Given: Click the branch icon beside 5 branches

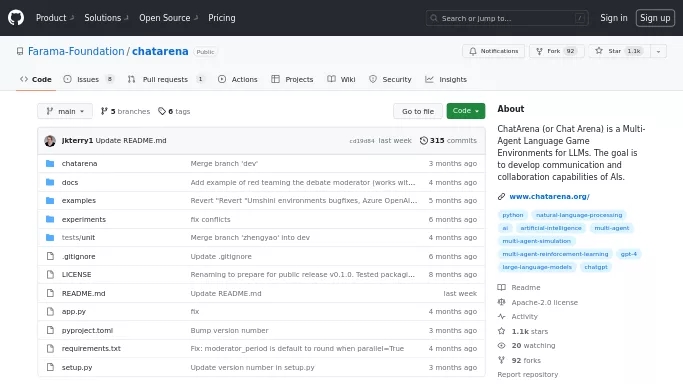Looking at the screenshot, I should tap(104, 111).
